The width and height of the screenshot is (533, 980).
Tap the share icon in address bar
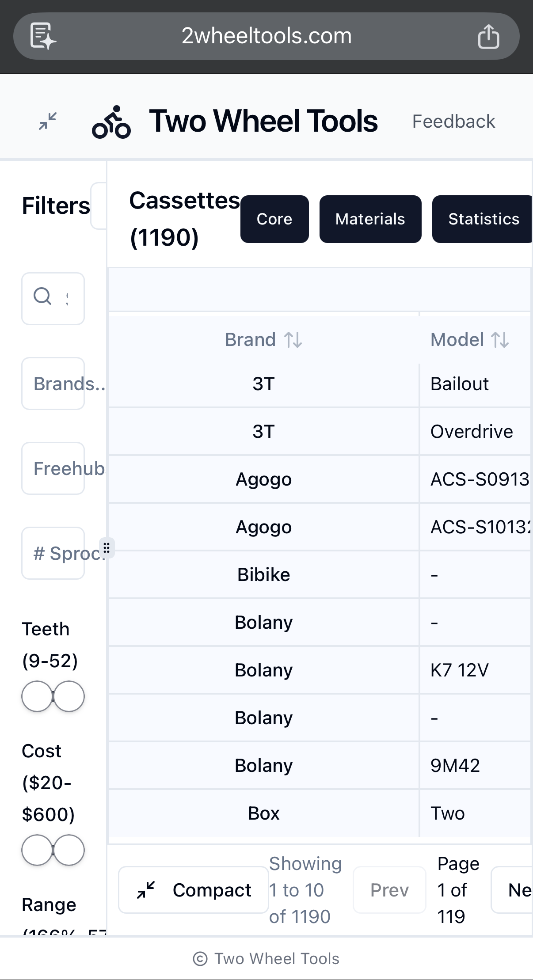pos(488,36)
